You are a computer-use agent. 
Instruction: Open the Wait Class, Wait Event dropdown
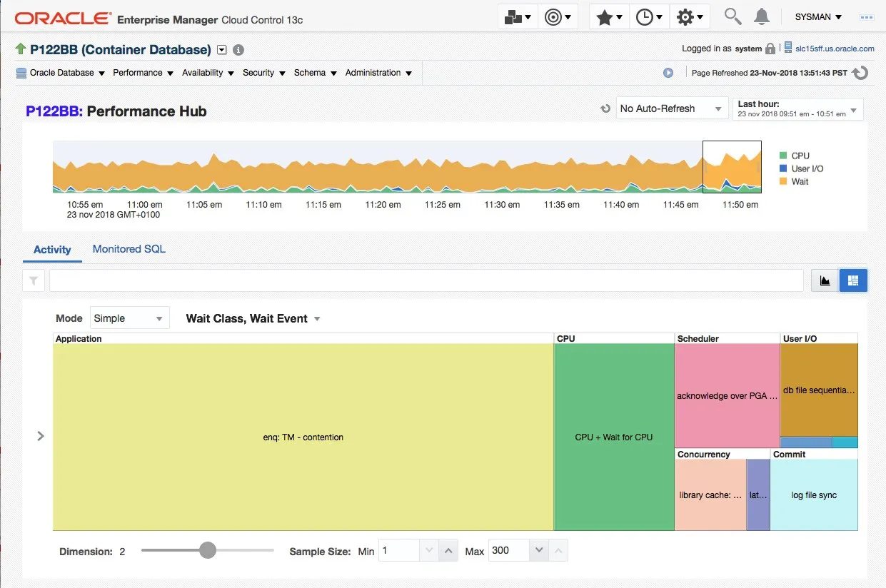click(253, 318)
